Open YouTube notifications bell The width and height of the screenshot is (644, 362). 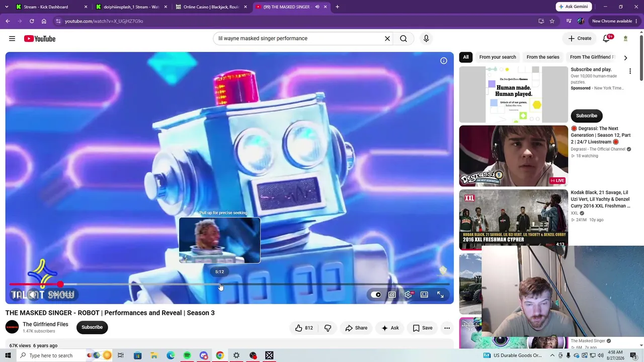[x=607, y=39]
